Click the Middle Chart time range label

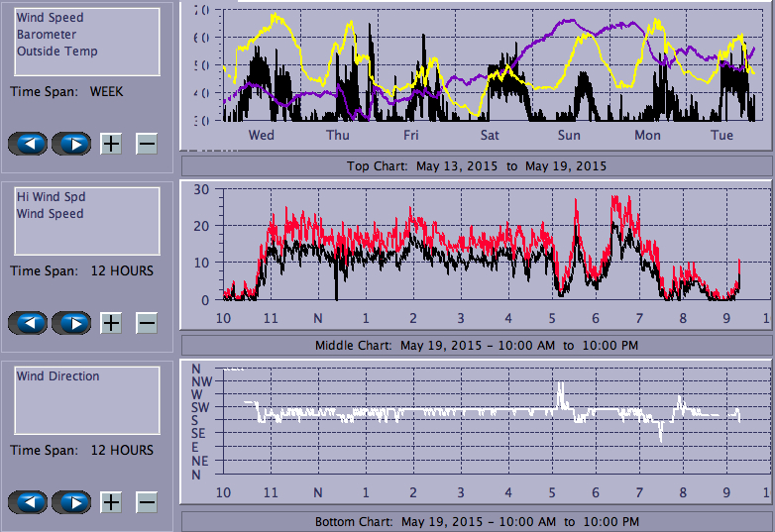click(476, 345)
